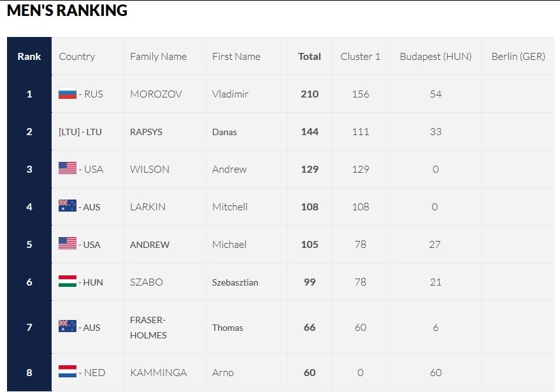Click the Total column header

coord(310,57)
